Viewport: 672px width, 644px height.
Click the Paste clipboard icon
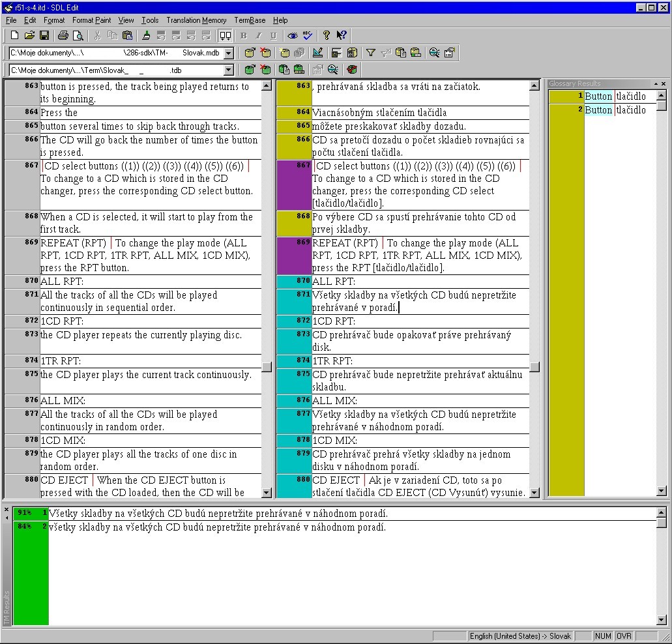pyautogui.click(x=127, y=36)
